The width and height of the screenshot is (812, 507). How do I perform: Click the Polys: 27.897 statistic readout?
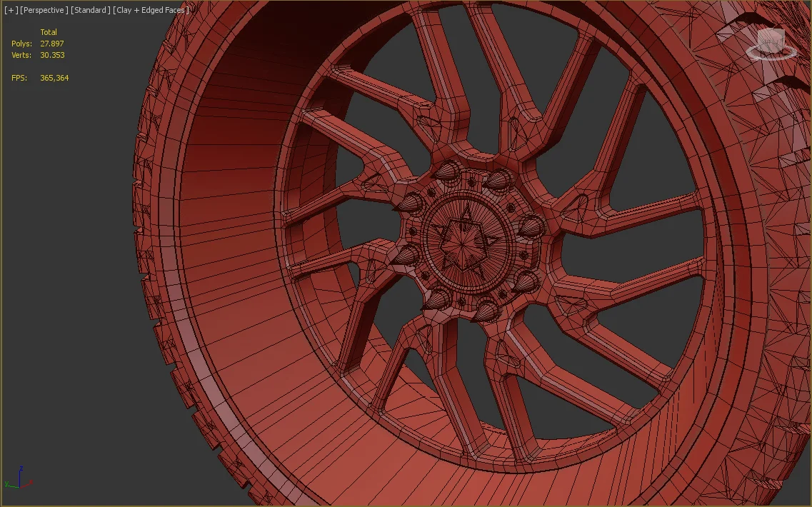click(x=37, y=43)
